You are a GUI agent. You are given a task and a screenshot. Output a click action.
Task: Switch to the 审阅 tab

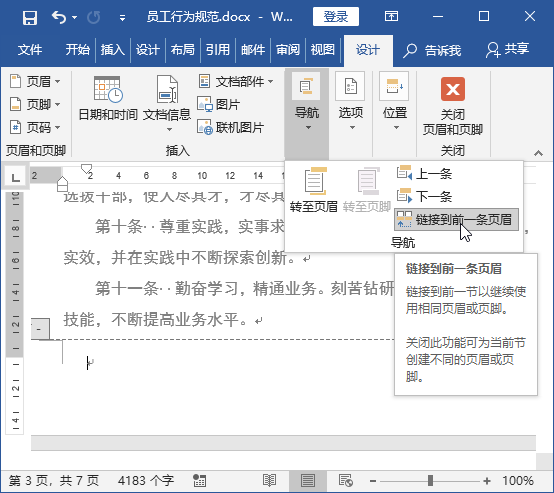click(288, 49)
